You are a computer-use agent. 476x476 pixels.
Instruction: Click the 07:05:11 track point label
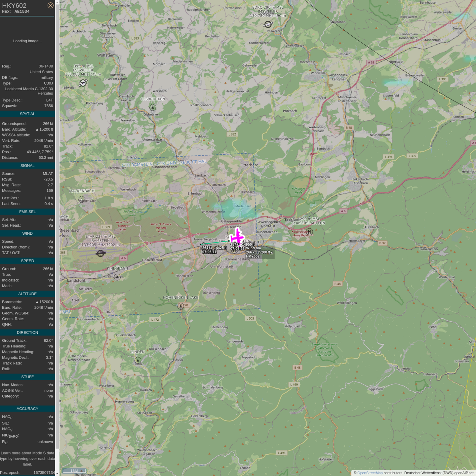(209, 252)
